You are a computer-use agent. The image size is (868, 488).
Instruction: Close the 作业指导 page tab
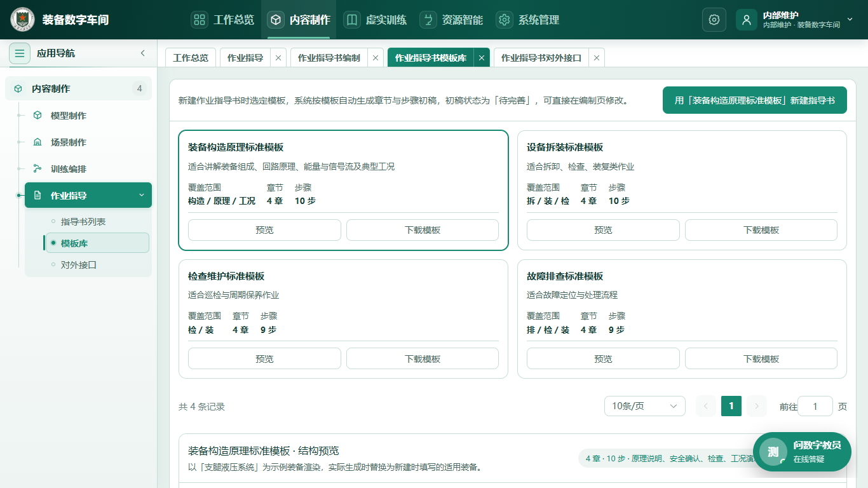pos(278,58)
